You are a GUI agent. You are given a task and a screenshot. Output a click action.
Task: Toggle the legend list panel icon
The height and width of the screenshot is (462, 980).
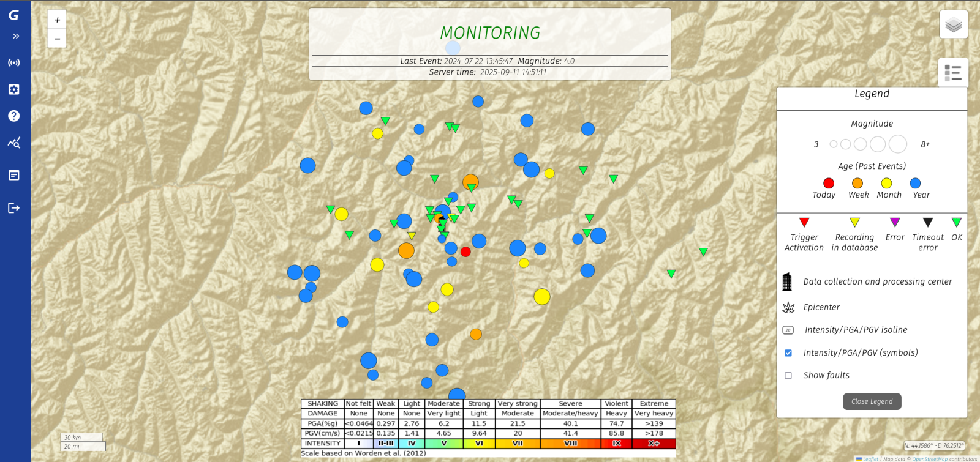point(953,73)
